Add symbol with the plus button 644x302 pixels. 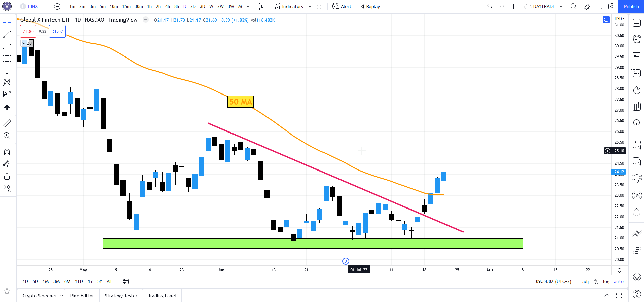(x=57, y=6)
